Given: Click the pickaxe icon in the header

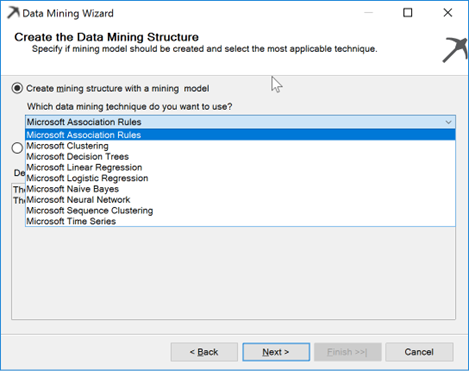Looking at the screenshot, I should point(455,50).
